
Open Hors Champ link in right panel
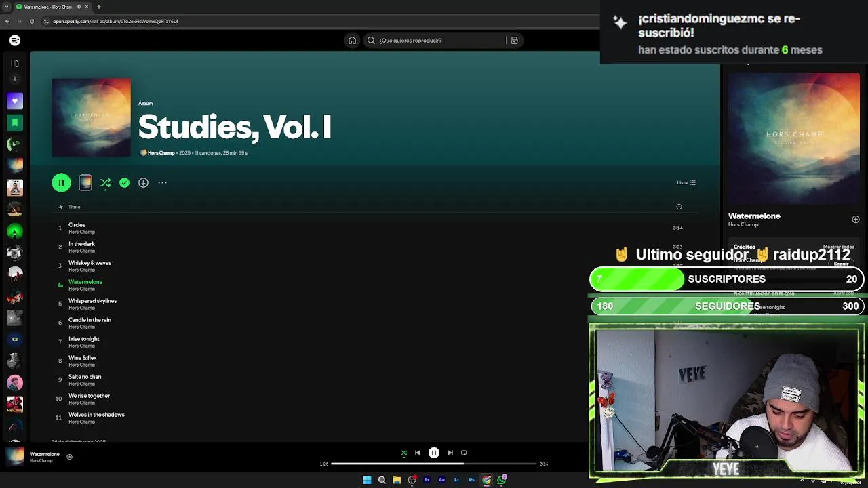743,225
